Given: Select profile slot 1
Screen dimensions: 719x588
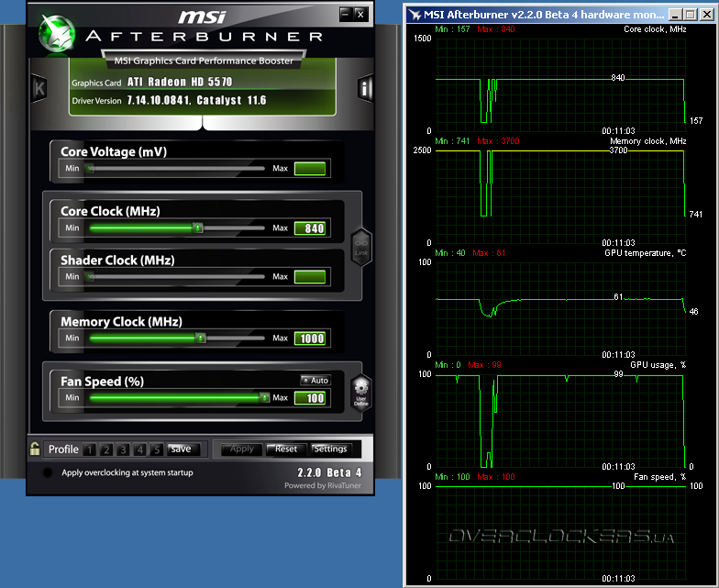Looking at the screenshot, I should click(x=90, y=449).
